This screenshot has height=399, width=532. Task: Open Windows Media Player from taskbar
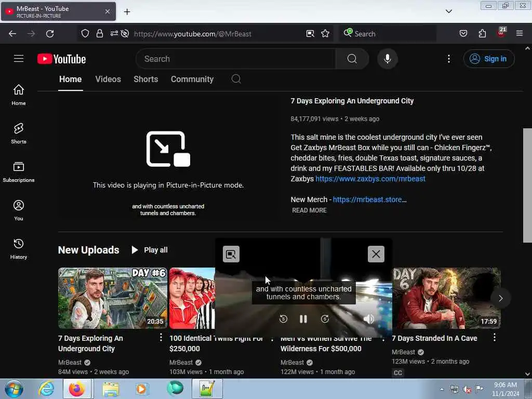(x=141, y=389)
